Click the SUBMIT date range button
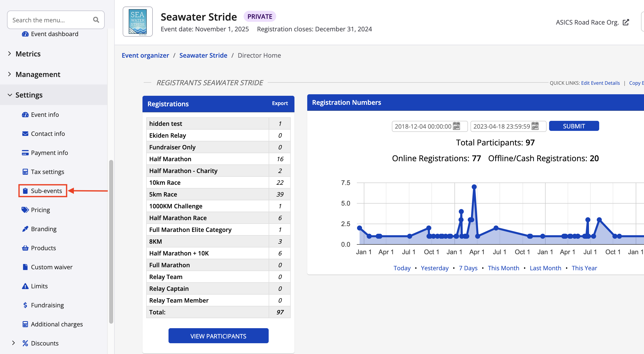 click(574, 126)
